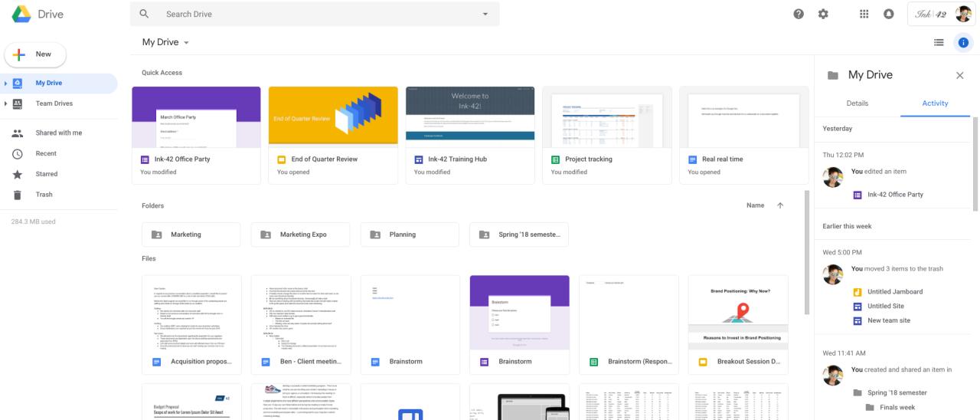Click the search magnifier icon
The width and height of the screenshot is (980, 420).
pyautogui.click(x=144, y=14)
